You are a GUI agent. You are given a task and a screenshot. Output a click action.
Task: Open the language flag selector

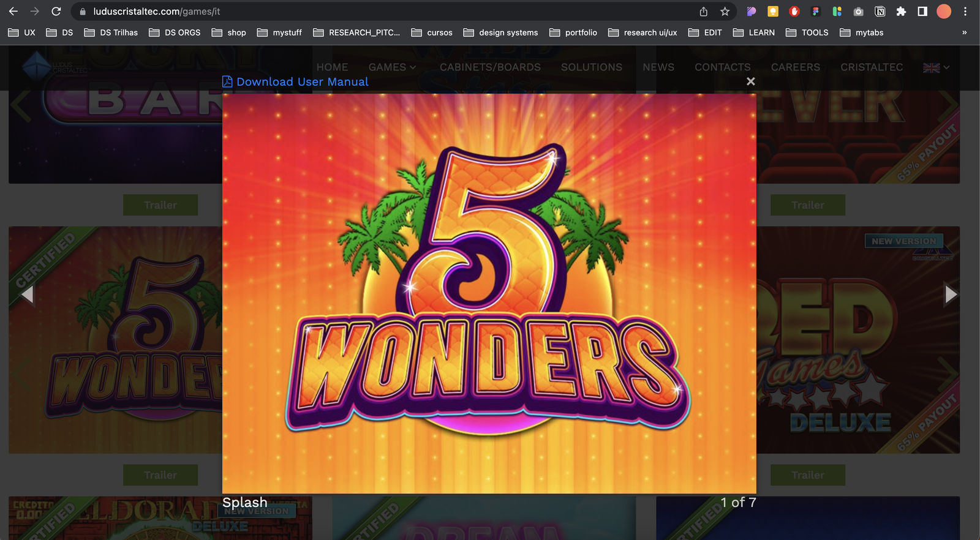click(936, 68)
